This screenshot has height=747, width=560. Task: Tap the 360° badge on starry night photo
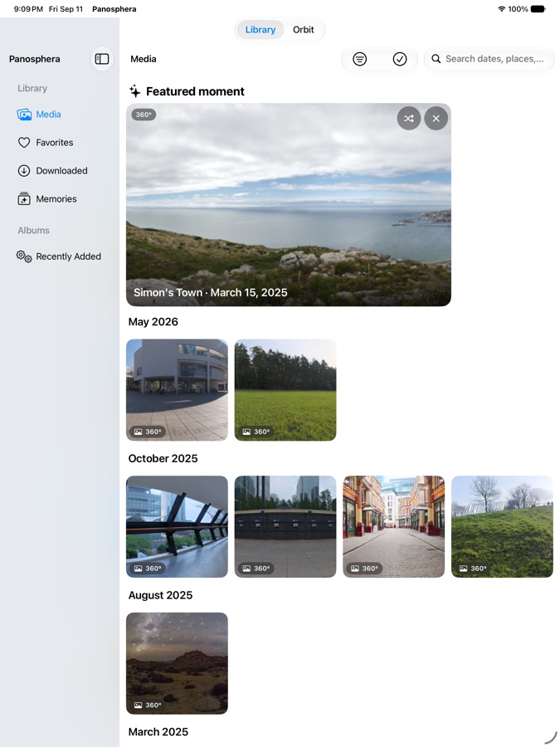[x=148, y=705]
